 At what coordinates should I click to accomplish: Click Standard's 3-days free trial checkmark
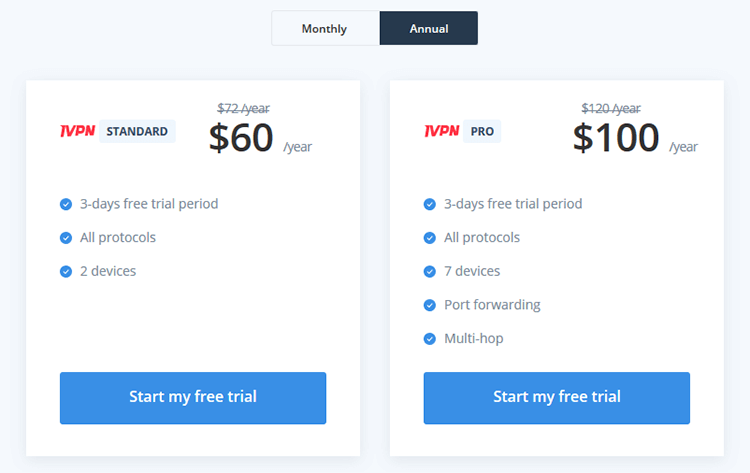click(66, 204)
